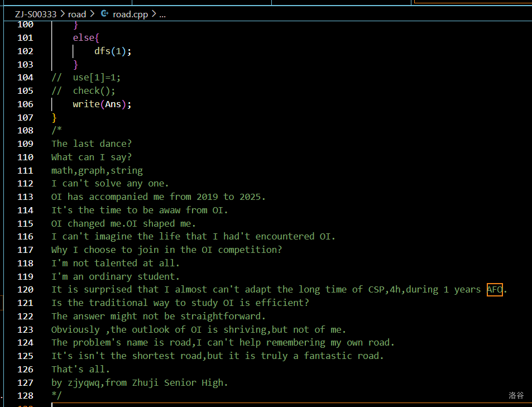
Task: Click the C++ file icon in breadcrumb
Action: pos(104,14)
